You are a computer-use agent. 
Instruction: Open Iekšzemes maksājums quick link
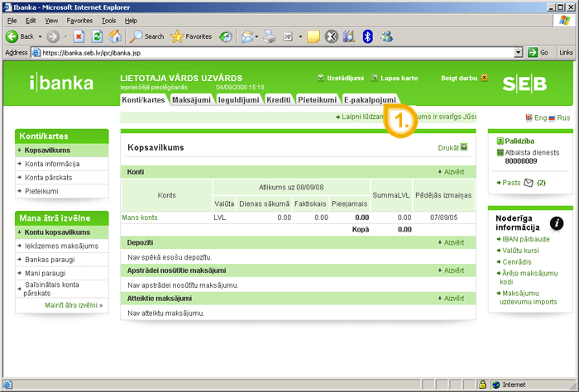click(62, 246)
